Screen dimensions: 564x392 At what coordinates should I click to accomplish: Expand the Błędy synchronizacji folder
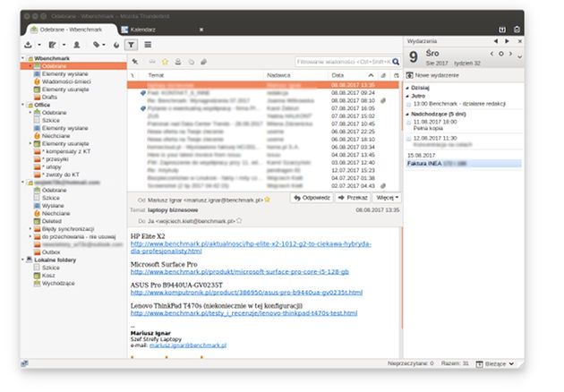[x=30, y=229]
